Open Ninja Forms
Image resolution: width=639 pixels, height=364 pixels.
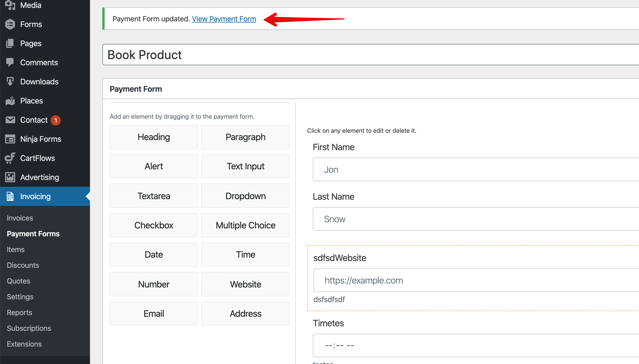40,139
